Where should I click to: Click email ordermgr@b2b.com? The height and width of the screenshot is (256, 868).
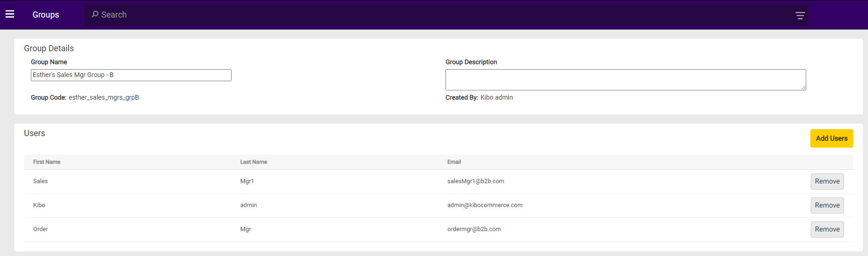pos(474,229)
